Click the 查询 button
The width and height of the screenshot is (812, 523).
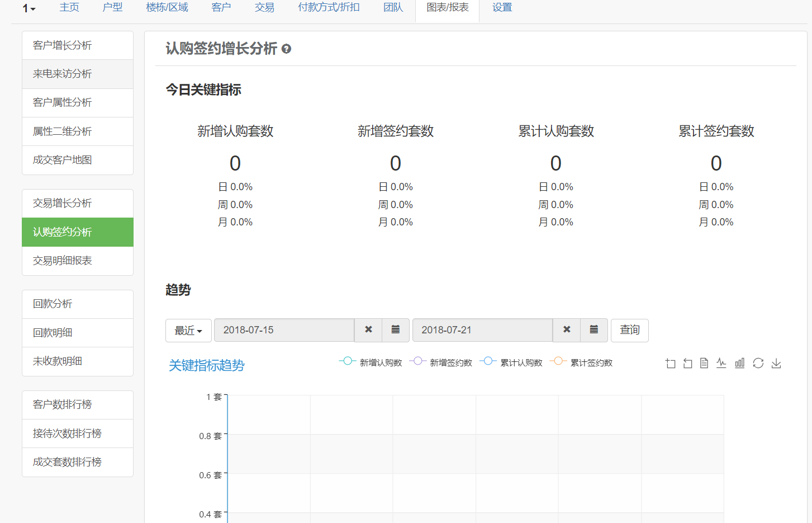coord(629,330)
